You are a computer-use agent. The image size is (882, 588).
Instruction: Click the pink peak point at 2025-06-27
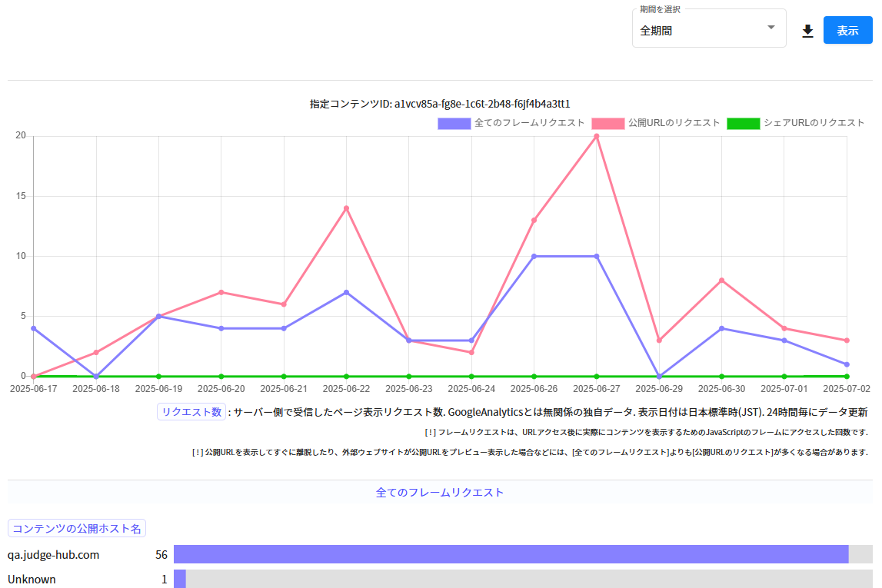coord(596,137)
